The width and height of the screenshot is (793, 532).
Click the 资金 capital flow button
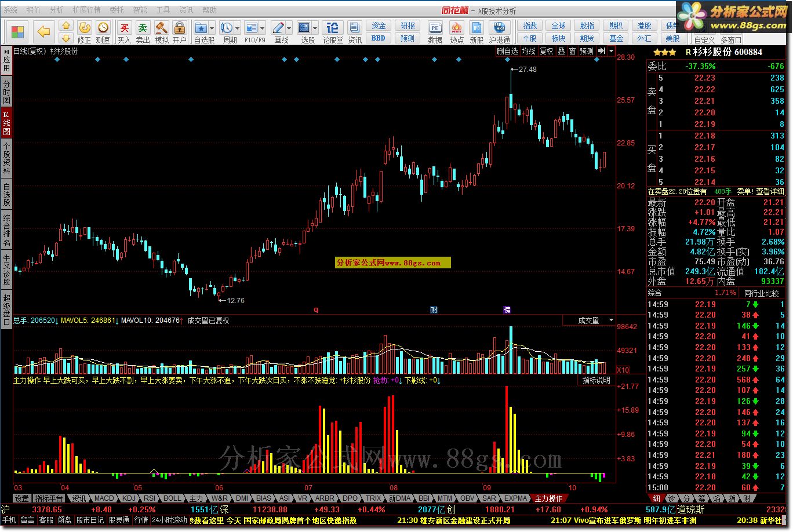click(379, 26)
